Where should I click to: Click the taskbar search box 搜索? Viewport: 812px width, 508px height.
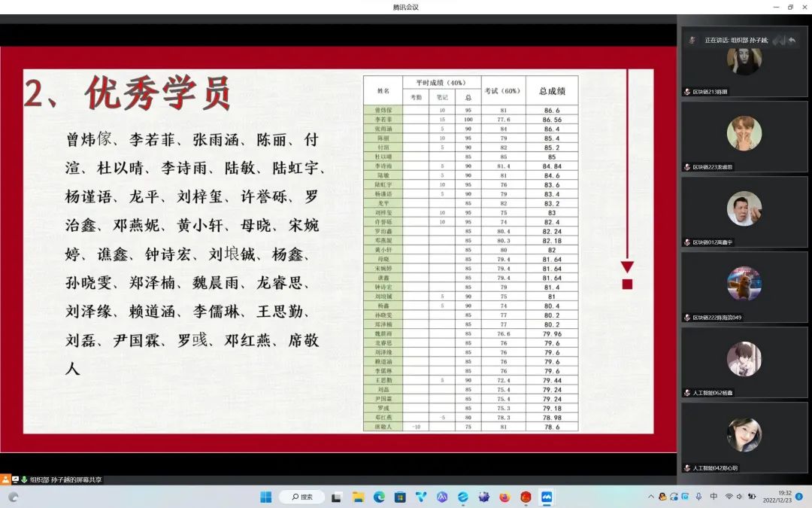301,497
